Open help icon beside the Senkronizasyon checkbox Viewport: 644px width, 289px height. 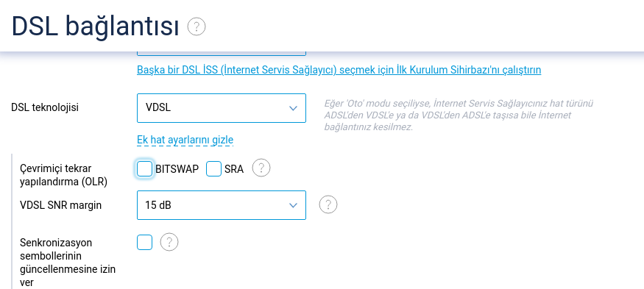pos(169,242)
